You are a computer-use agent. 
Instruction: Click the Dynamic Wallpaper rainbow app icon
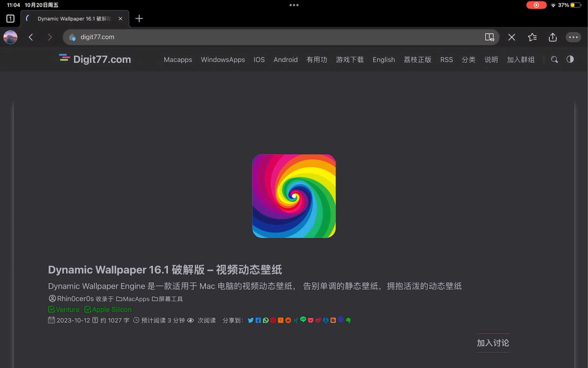click(x=294, y=196)
